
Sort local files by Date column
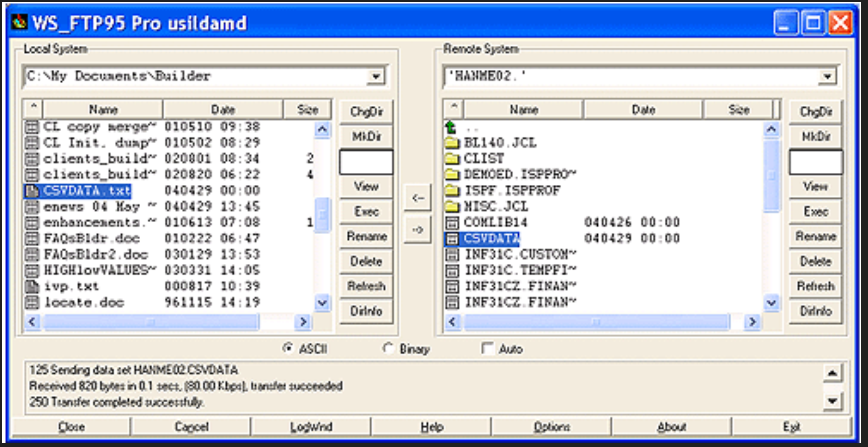point(223,109)
